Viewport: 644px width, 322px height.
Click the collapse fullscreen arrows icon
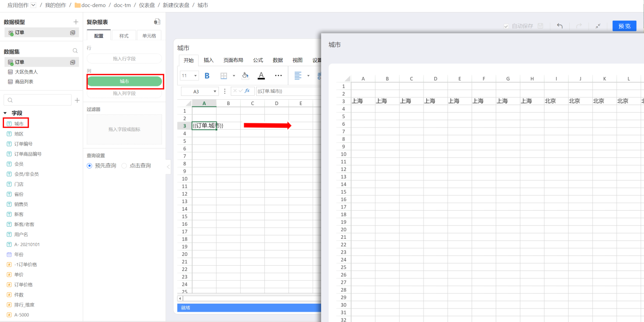pyautogui.click(x=598, y=26)
